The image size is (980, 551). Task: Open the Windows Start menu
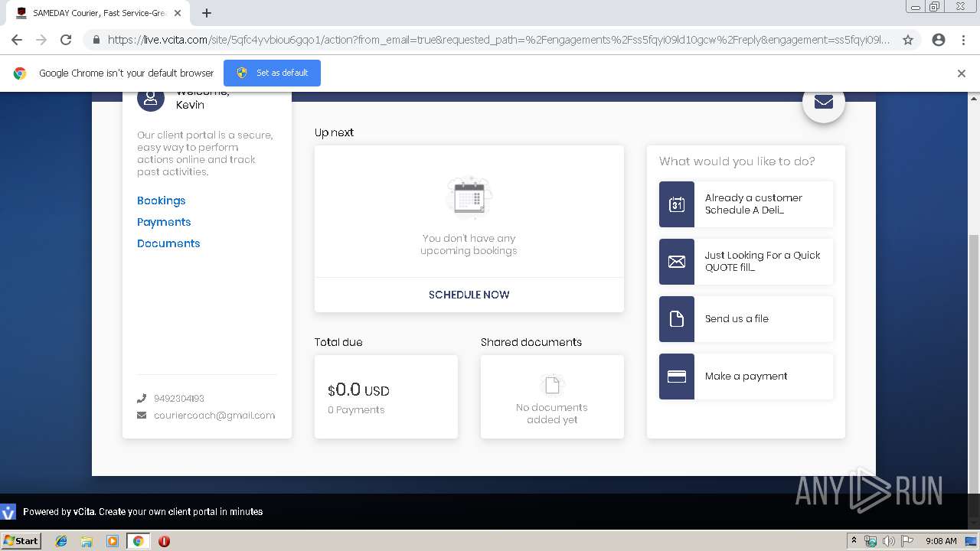tap(21, 541)
